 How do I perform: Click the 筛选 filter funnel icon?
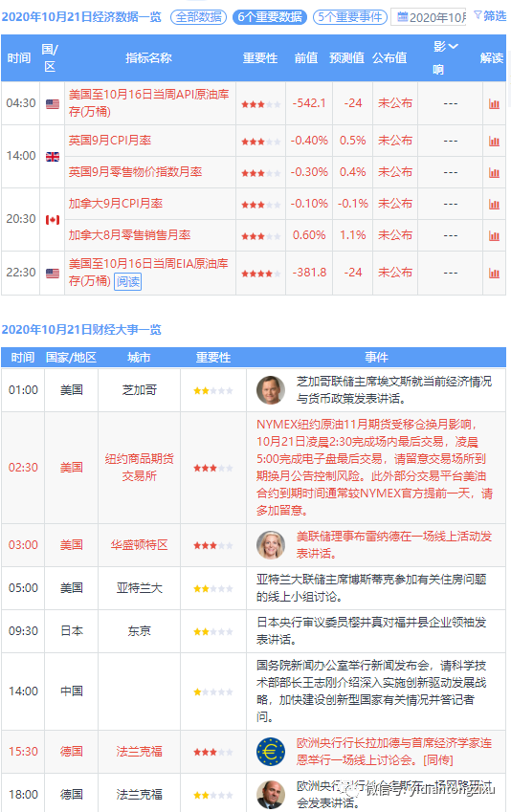(478, 16)
